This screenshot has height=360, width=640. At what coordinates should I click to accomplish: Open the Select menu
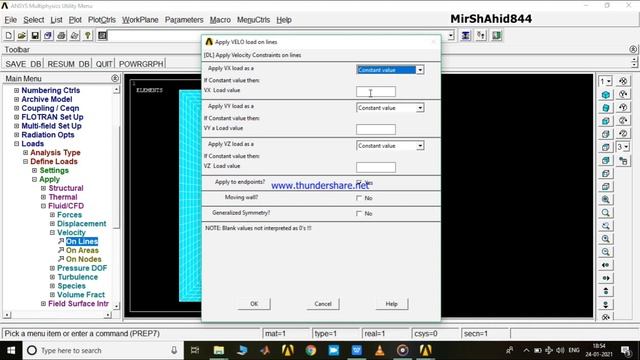click(x=33, y=20)
